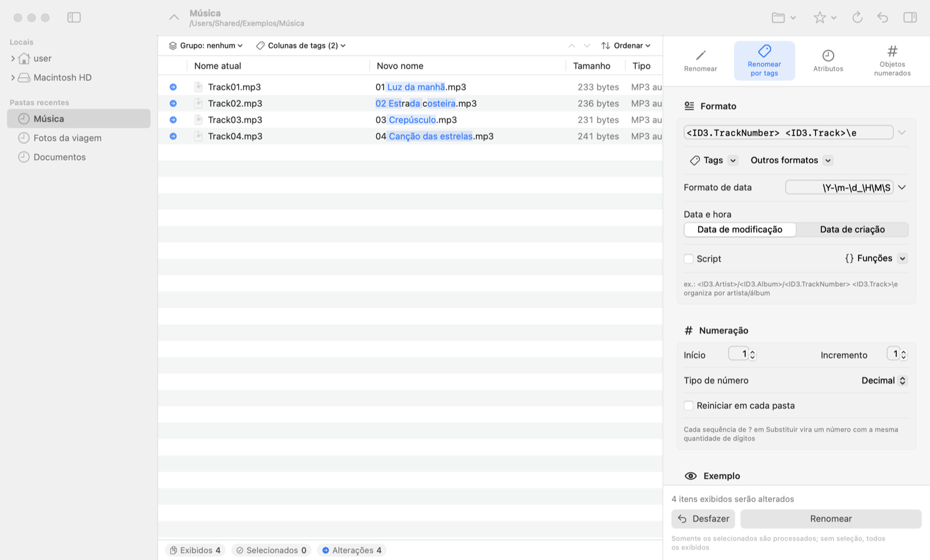
Task: Click the Numeração hash icon
Action: (x=689, y=331)
